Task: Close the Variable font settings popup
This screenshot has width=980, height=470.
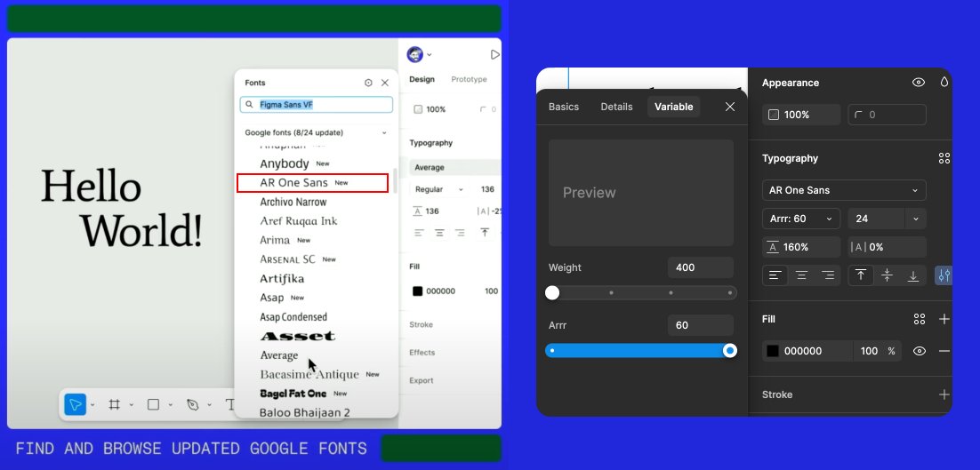Action: point(730,107)
